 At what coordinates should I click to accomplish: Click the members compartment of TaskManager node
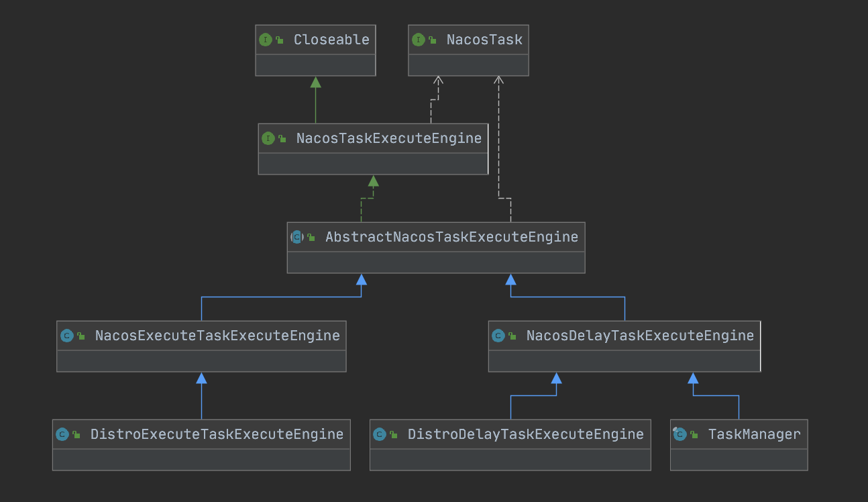(x=739, y=460)
